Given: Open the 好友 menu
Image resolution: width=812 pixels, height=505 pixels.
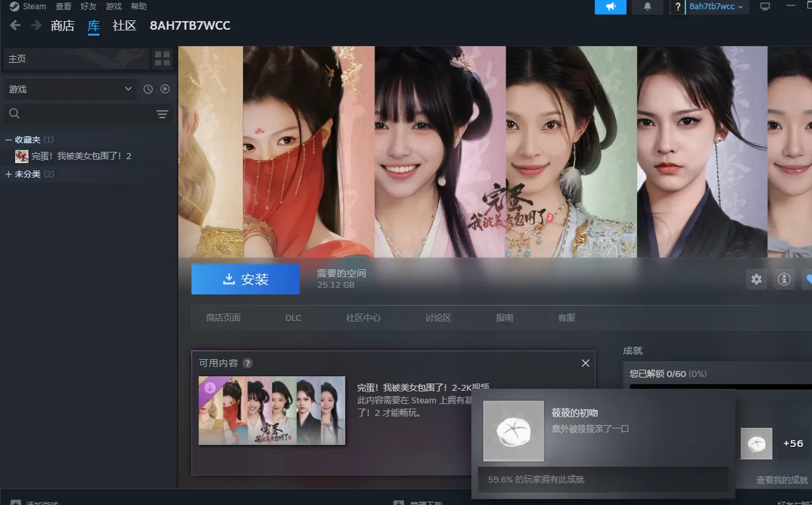Looking at the screenshot, I should [x=88, y=7].
